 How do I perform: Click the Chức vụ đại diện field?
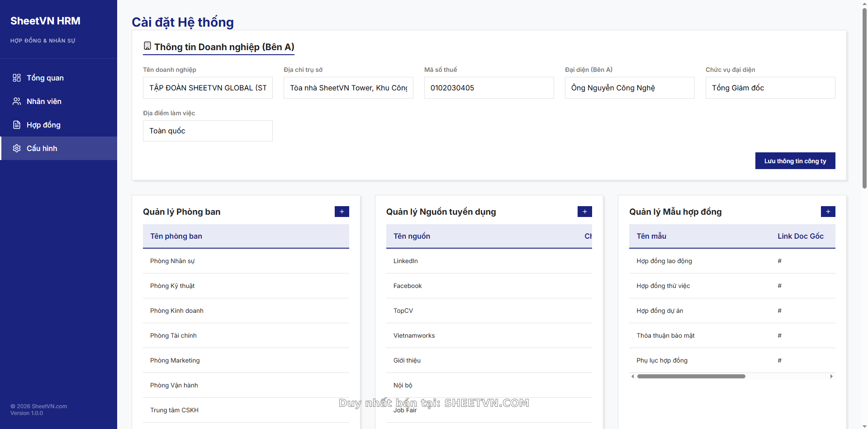click(x=770, y=88)
